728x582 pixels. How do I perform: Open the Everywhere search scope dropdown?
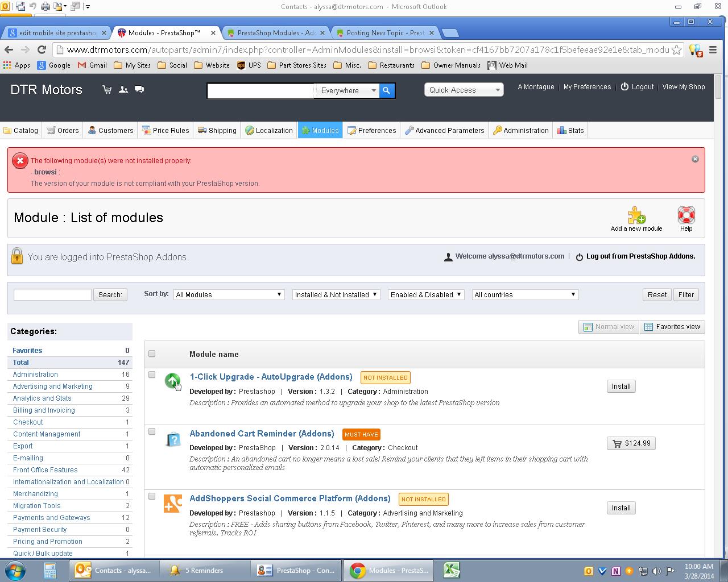pos(348,90)
